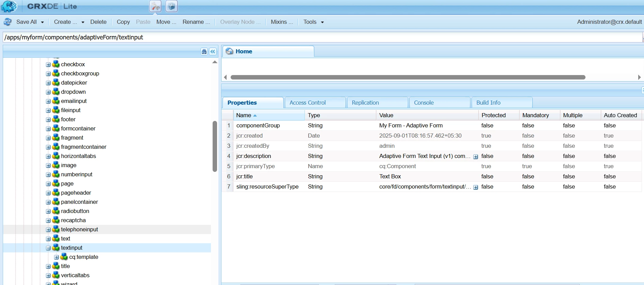Expand the checkboxgroup node
Screen dimensions: 644x285
(x=48, y=74)
